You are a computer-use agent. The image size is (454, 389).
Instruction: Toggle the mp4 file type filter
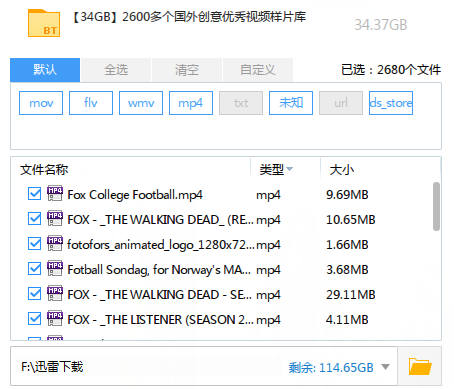pos(191,103)
